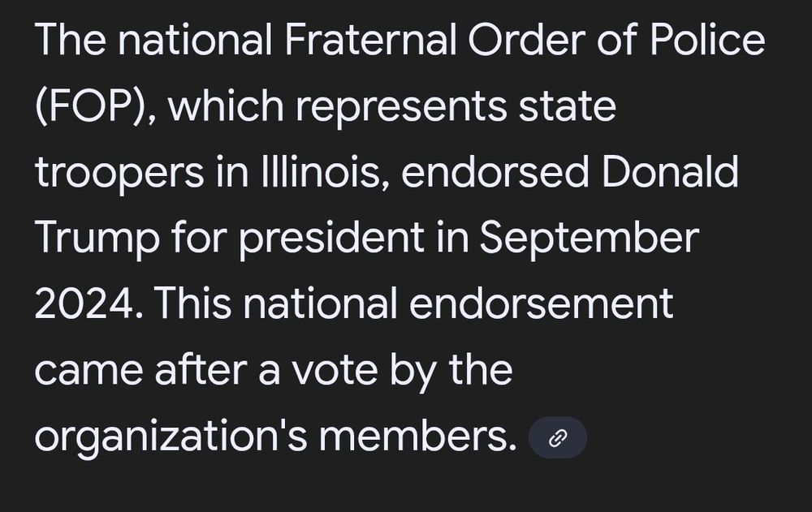Click the word "endorsement" in the text
Viewport: 812px width, 512px height.
(x=541, y=304)
